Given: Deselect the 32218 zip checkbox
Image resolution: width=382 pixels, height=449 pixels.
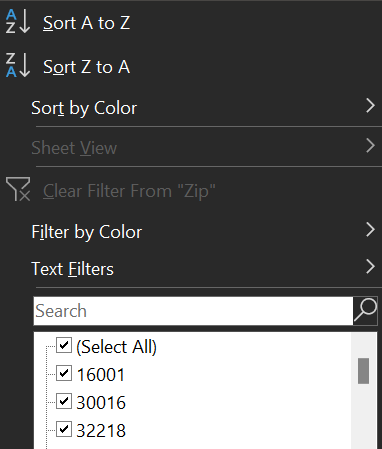Looking at the screenshot, I should (x=64, y=429).
